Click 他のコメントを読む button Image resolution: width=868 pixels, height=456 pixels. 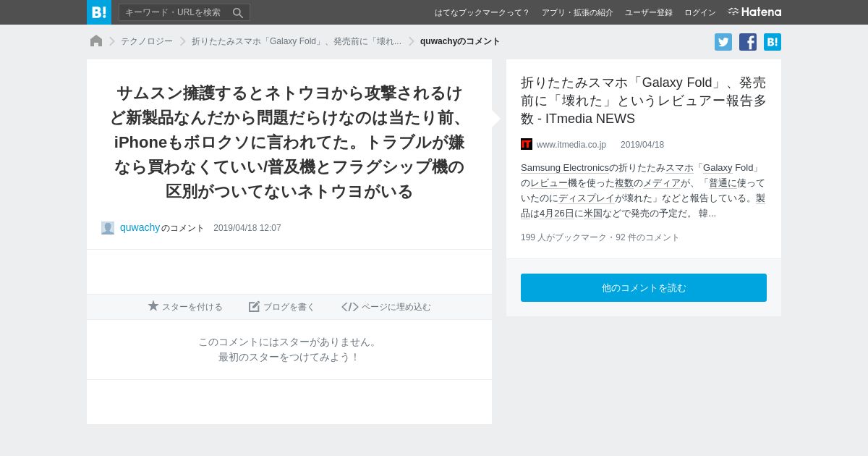click(x=644, y=287)
